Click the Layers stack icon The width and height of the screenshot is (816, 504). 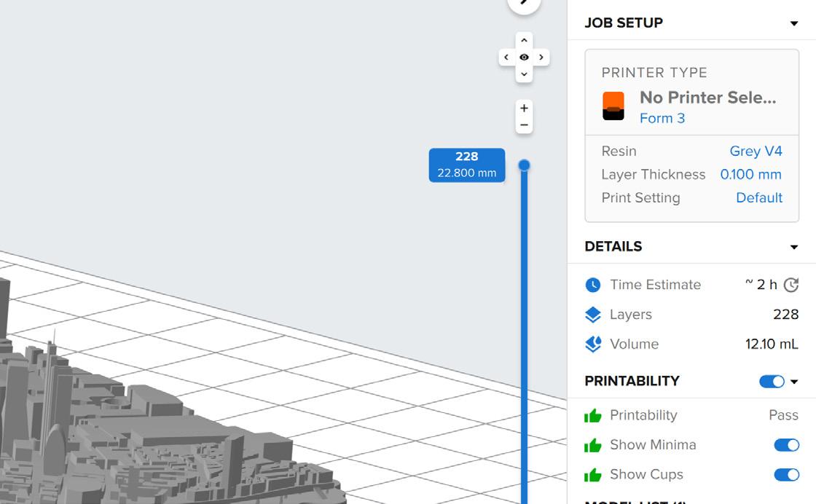tap(593, 314)
